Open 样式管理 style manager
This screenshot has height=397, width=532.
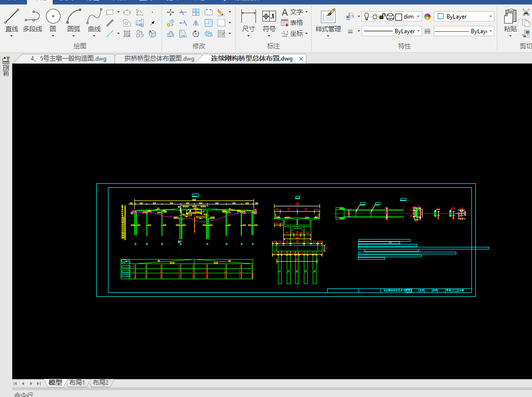coord(328,21)
